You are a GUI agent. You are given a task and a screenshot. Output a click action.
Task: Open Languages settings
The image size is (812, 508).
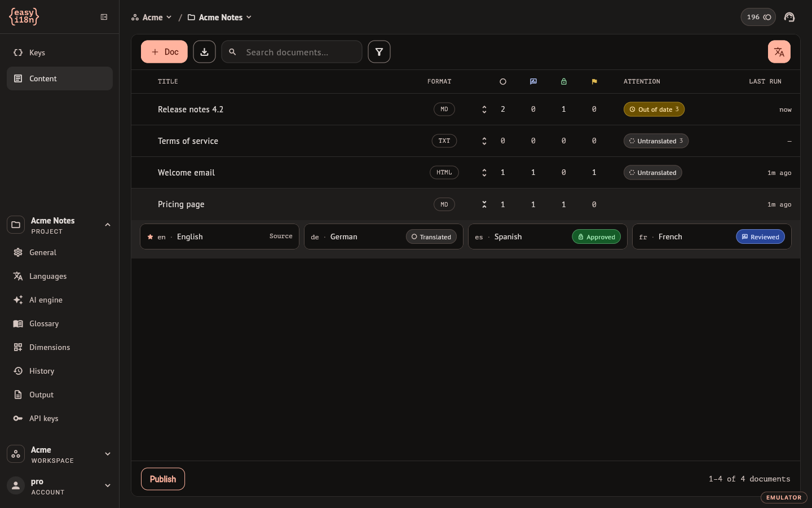point(60,276)
